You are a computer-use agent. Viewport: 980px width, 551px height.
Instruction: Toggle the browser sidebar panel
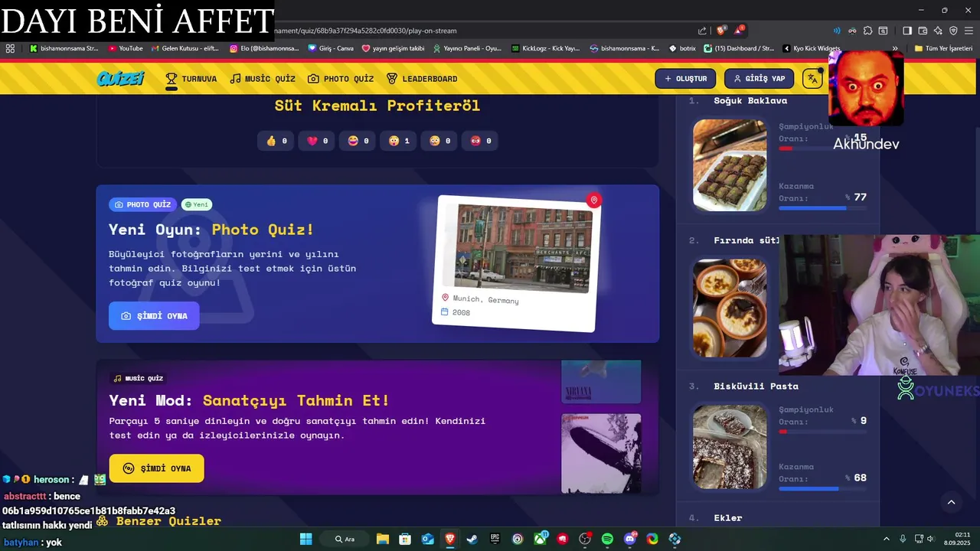tap(907, 31)
